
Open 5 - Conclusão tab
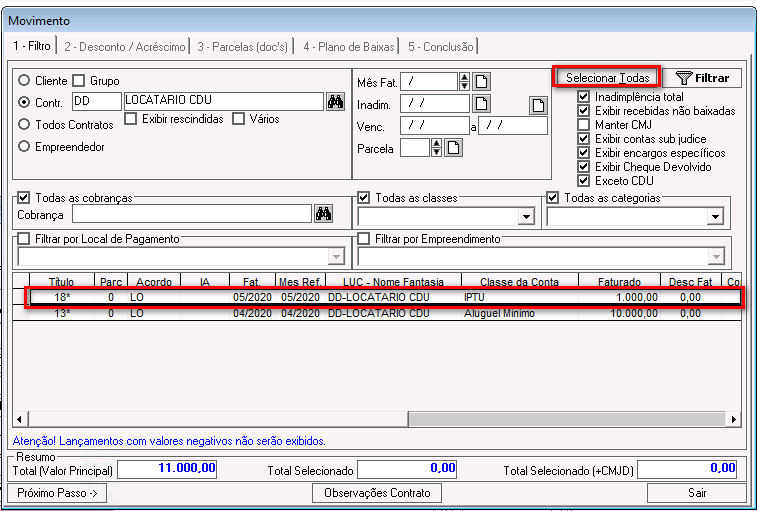coord(441,47)
